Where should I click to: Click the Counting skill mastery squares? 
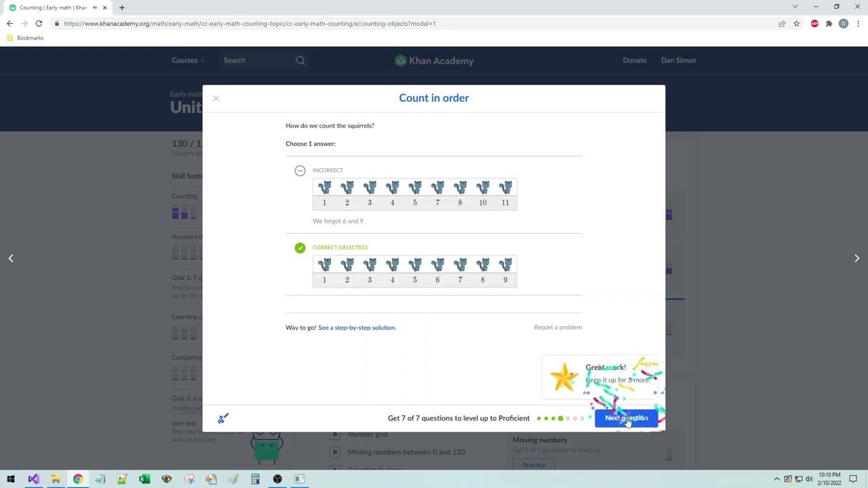[x=184, y=213]
